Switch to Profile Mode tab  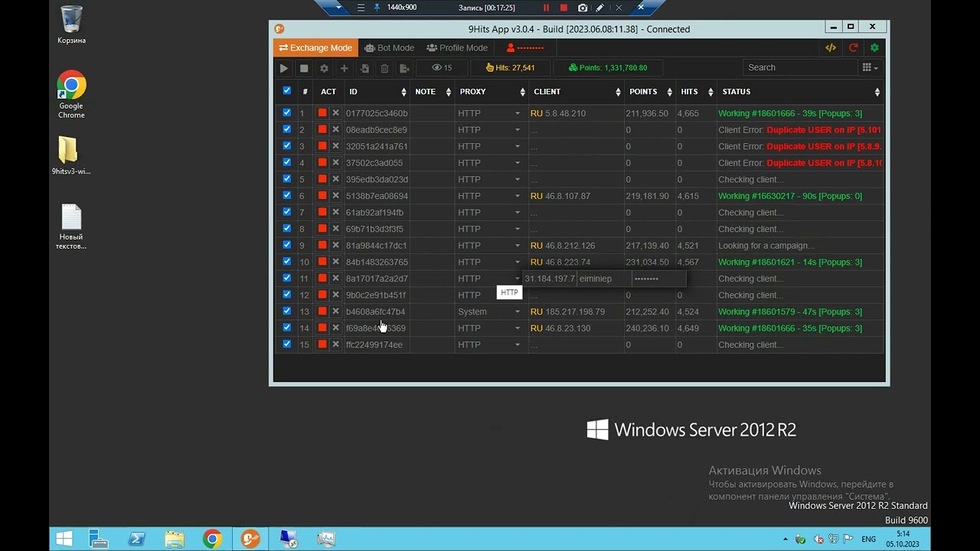457,47
